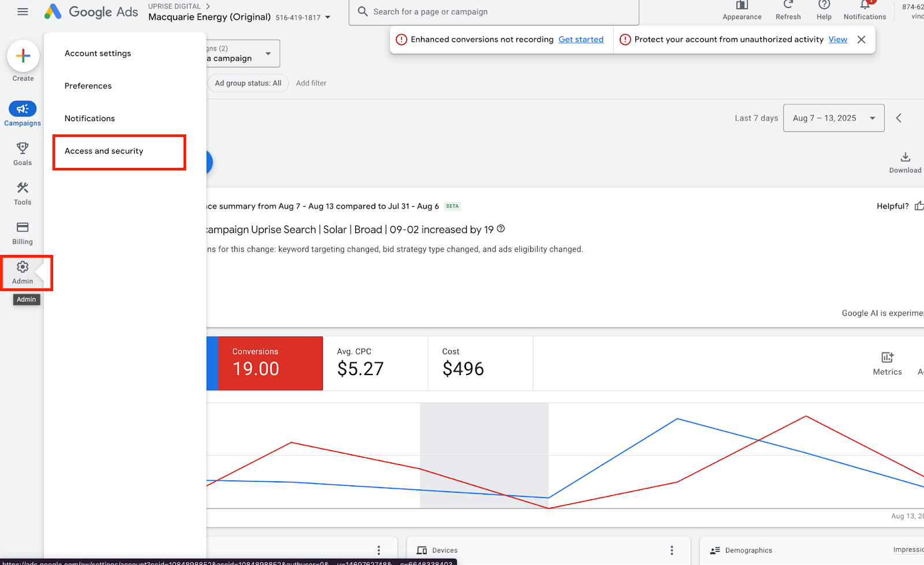Click the Devices card header
Image resolution: width=924 pixels, height=565 pixels.
(x=438, y=550)
